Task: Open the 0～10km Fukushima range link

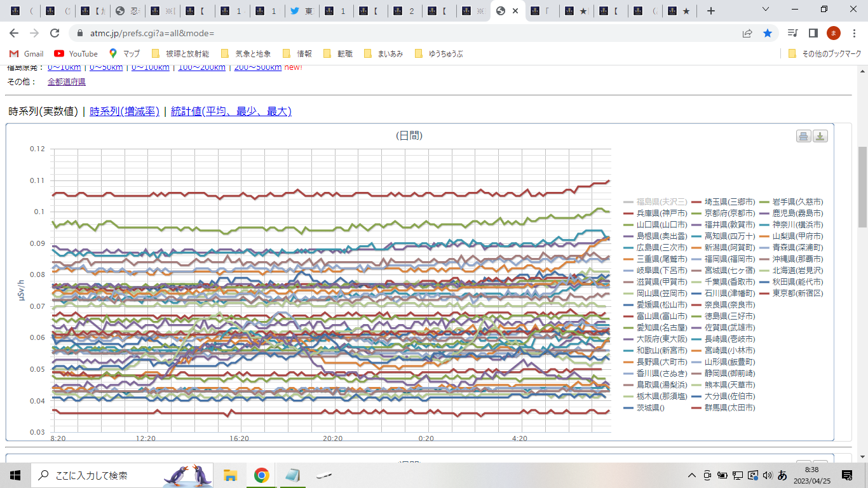Action: click(64, 67)
